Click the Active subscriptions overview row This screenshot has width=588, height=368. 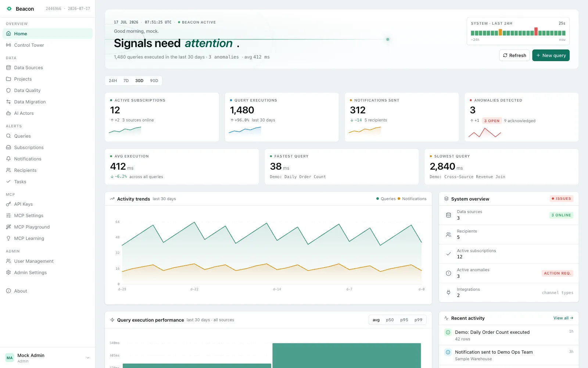coord(509,254)
